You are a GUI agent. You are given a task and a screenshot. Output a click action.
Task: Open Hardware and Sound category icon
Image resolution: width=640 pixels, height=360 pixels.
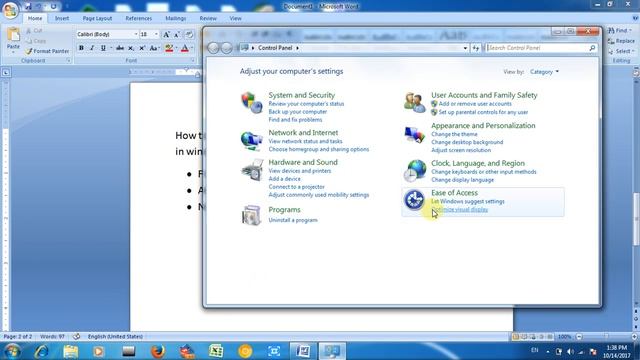point(251,170)
